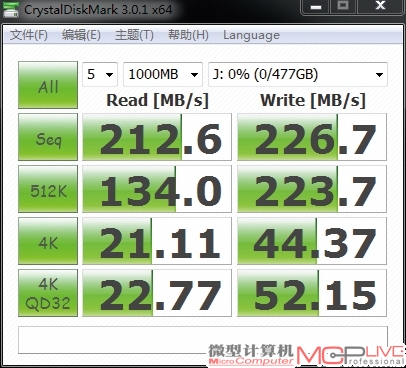406x368 pixels.
Task: Run all benchmarks with All button
Action: [48, 85]
